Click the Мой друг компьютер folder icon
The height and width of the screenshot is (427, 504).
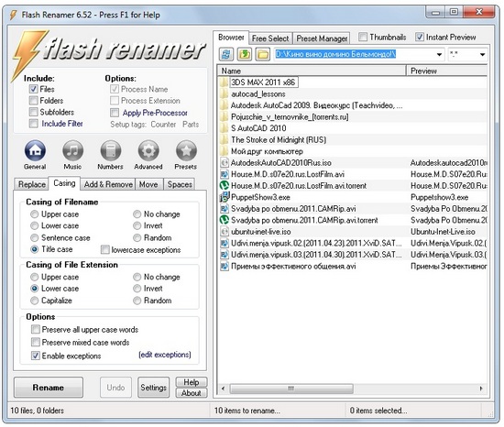click(224, 151)
